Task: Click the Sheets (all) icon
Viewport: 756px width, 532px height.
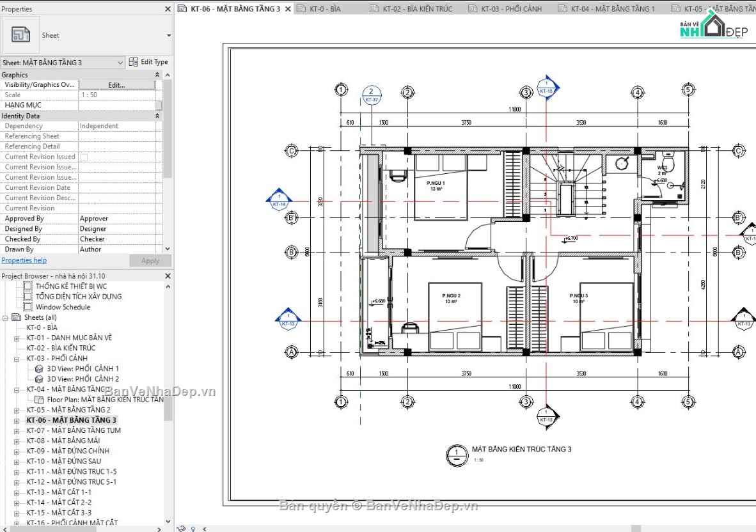Action: 17,318
